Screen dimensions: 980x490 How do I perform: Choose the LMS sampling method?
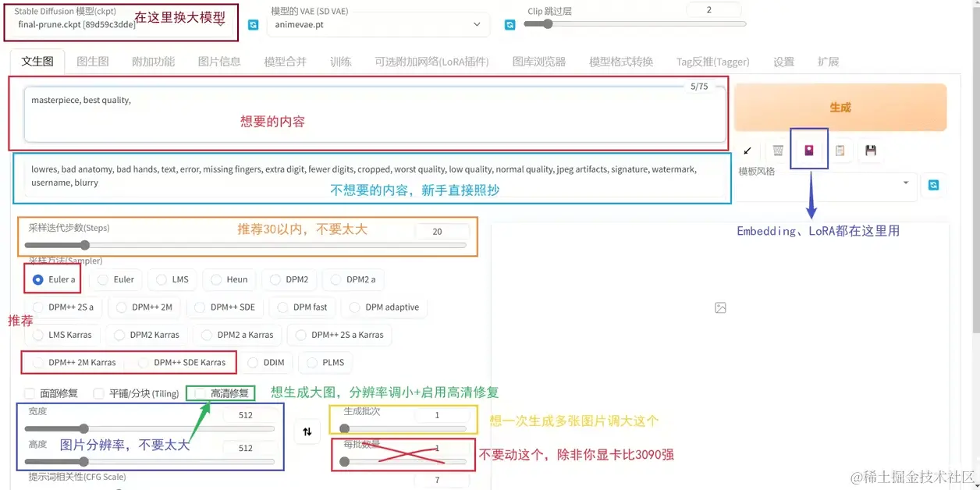(x=172, y=279)
